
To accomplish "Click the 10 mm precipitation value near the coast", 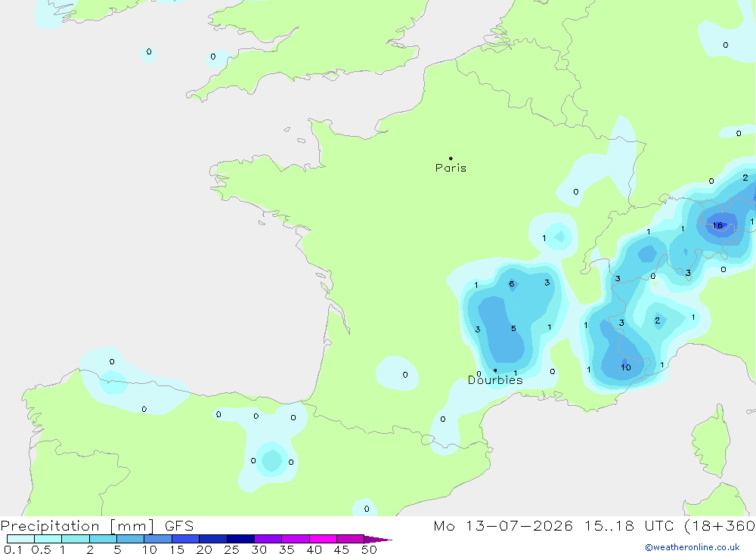I will [x=625, y=367].
